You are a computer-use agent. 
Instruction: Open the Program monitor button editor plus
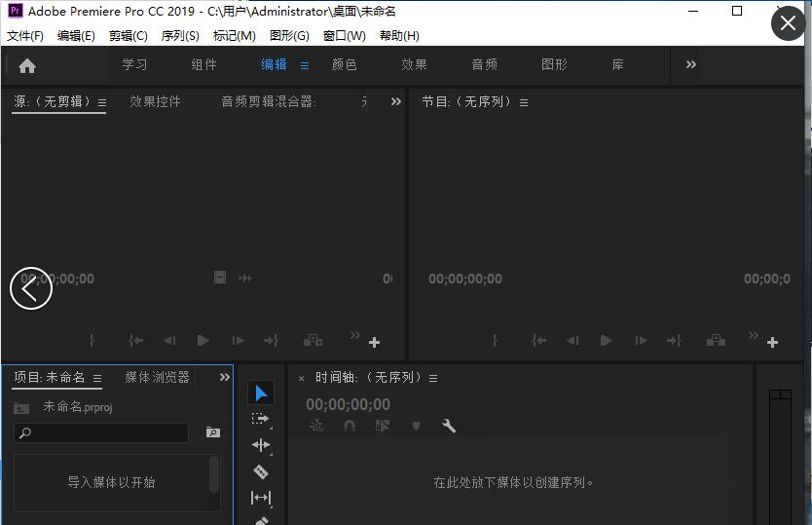point(773,343)
